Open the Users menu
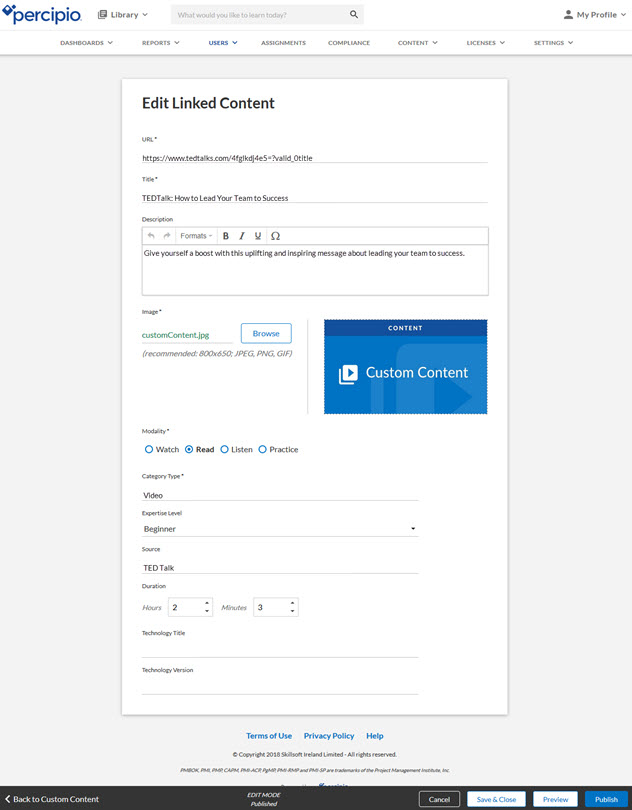632x810 pixels. point(223,43)
